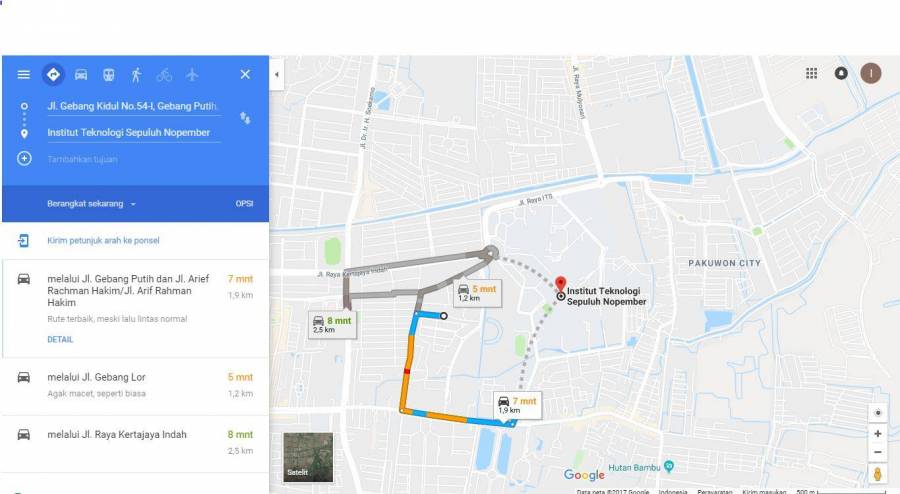
Task: Collapse the side panel arrow
Action: (277, 75)
